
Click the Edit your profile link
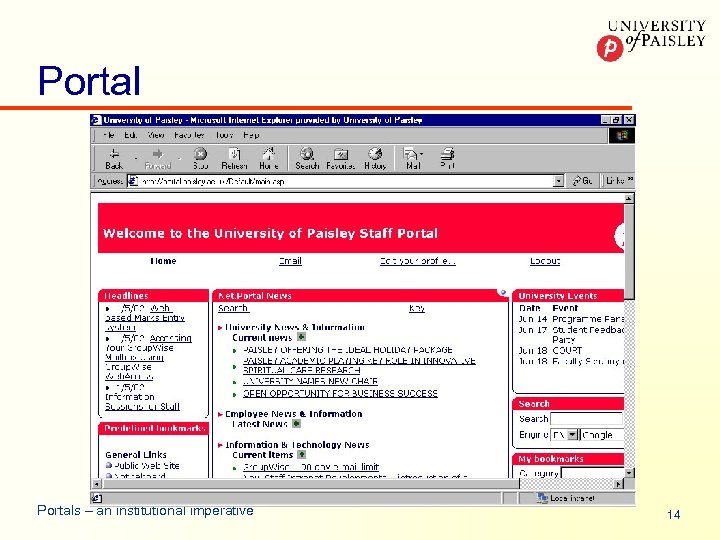[x=417, y=261]
